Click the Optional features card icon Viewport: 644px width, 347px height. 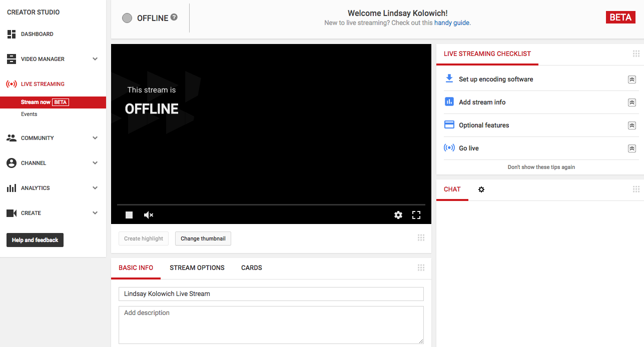tap(449, 124)
